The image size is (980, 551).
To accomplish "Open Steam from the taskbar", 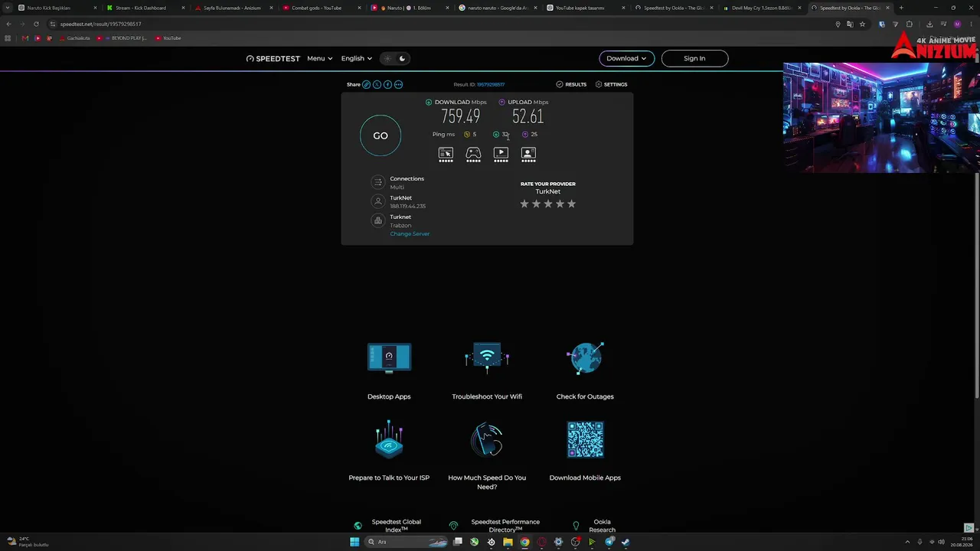I will [626, 542].
